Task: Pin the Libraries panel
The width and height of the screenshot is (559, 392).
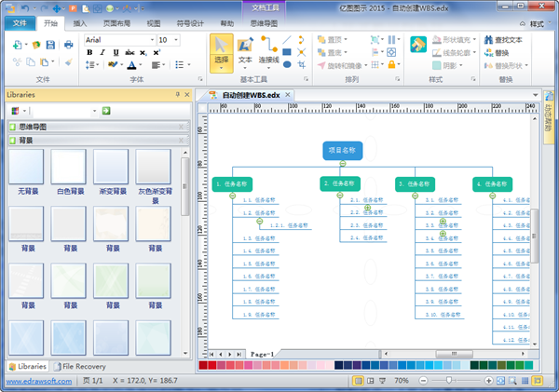Action: click(177, 95)
